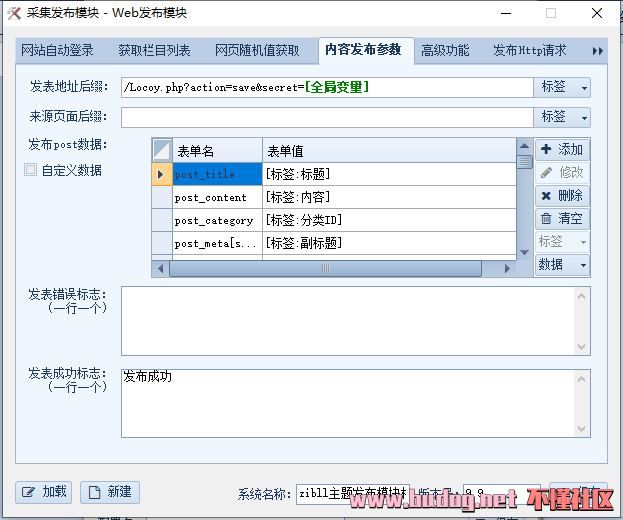Minimize the 采集发布模块 window
This screenshot has height=520, width=623.
(x=506, y=13)
